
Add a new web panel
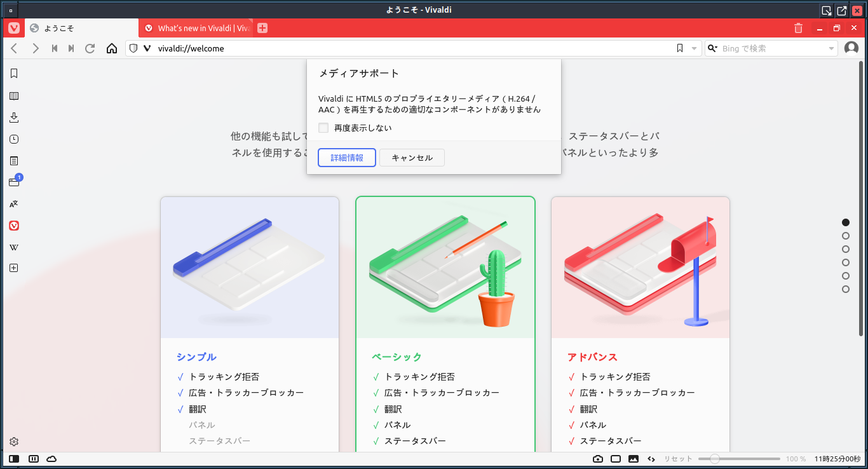pyautogui.click(x=14, y=268)
